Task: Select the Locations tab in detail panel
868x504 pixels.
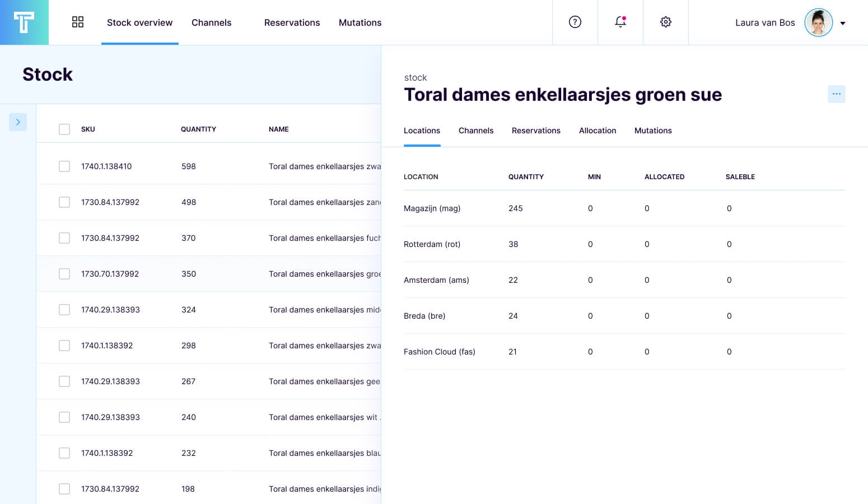Action: (422, 130)
